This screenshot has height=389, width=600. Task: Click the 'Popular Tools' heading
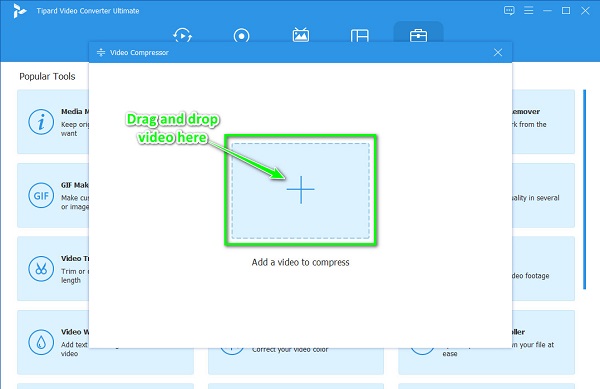(x=47, y=76)
